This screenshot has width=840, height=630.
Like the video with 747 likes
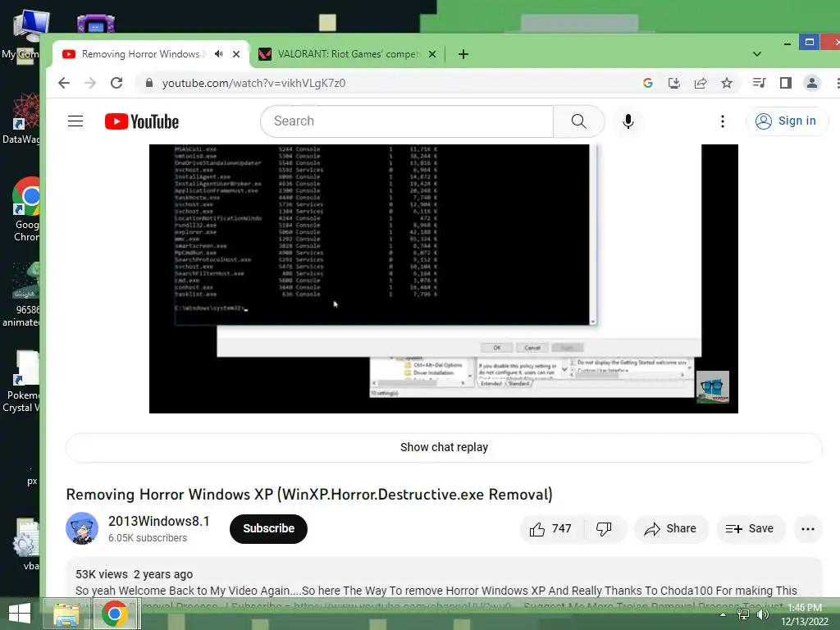click(550, 529)
